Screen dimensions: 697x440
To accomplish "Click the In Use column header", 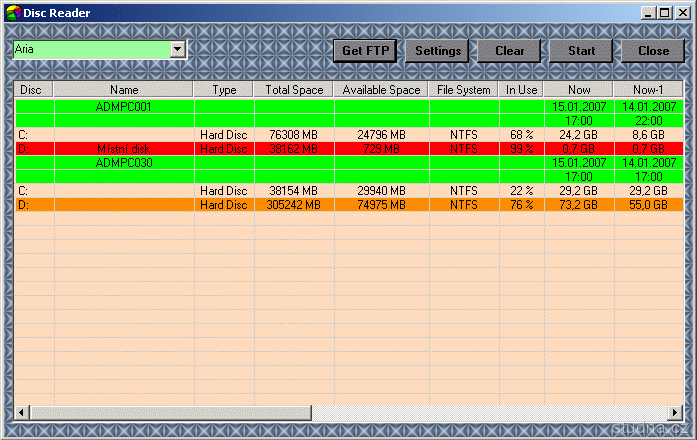I will point(521,90).
